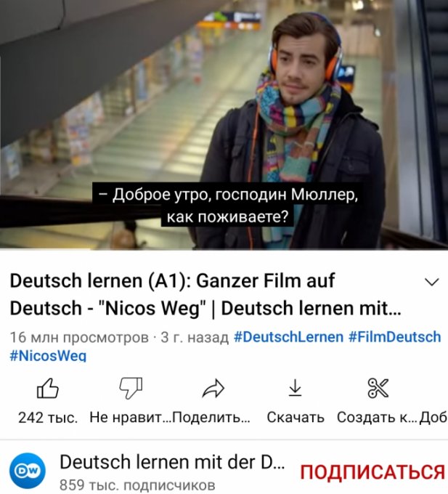This screenshot has height=494, width=448.
Task: Tap the 242 тыс. likes count
Action: [48, 418]
